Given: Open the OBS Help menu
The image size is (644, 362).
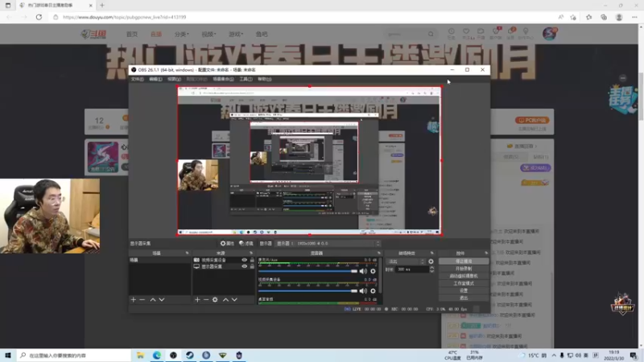Looking at the screenshot, I should (265, 79).
